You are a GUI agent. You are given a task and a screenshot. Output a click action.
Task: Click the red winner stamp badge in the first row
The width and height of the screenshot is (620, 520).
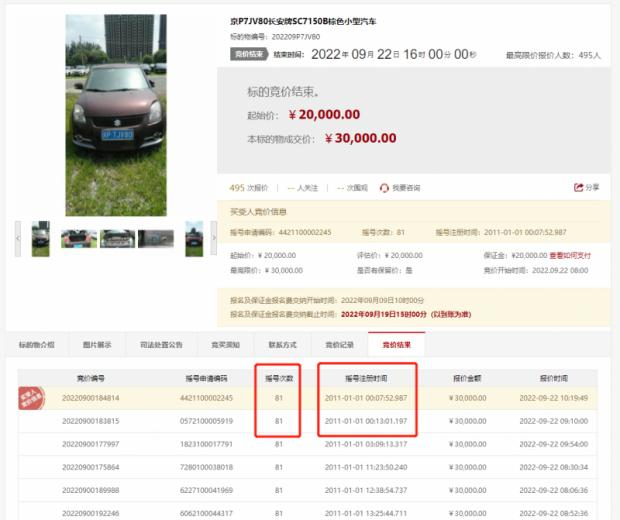[x=31, y=398]
